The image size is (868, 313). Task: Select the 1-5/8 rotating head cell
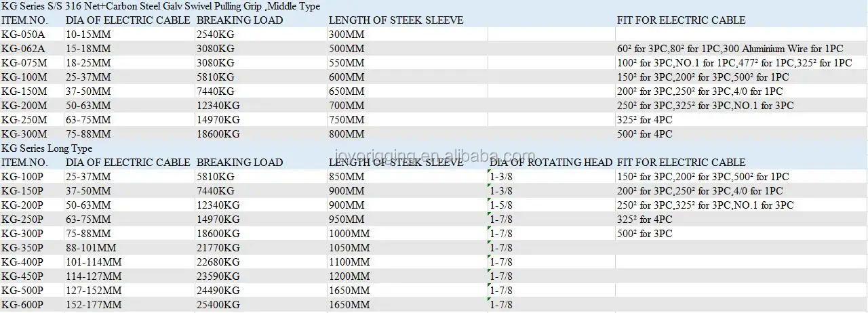coord(502,205)
